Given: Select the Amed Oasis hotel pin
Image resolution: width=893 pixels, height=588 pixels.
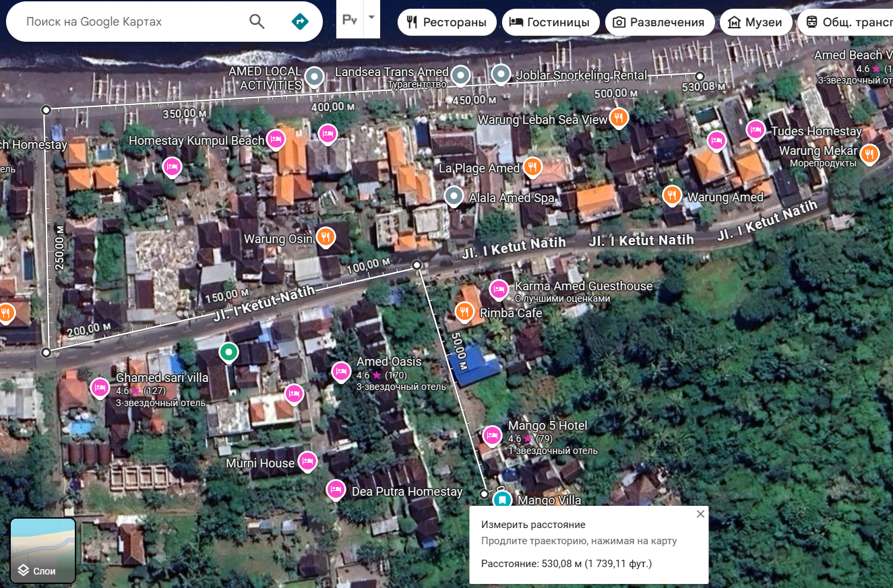Looking at the screenshot, I should [341, 371].
